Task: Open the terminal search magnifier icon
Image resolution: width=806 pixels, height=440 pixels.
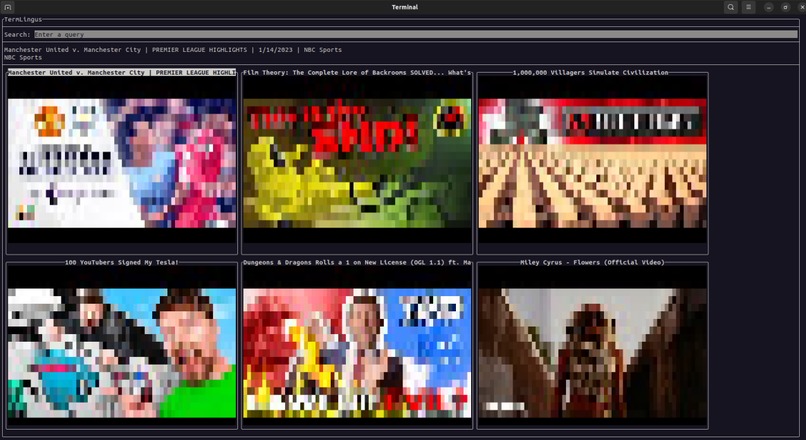Action: point(730,7)
